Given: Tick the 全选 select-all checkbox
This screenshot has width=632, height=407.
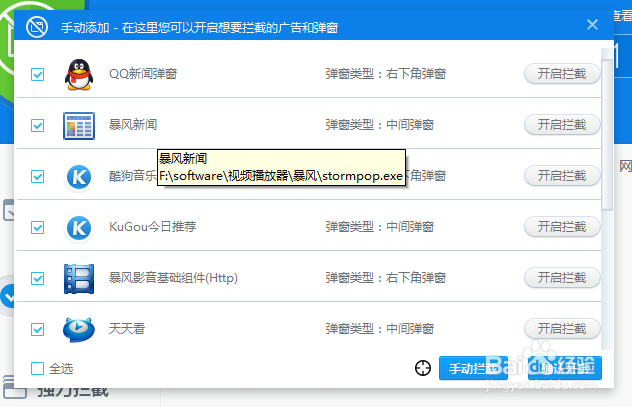Looking at the screenshot, I should point(37,368).
